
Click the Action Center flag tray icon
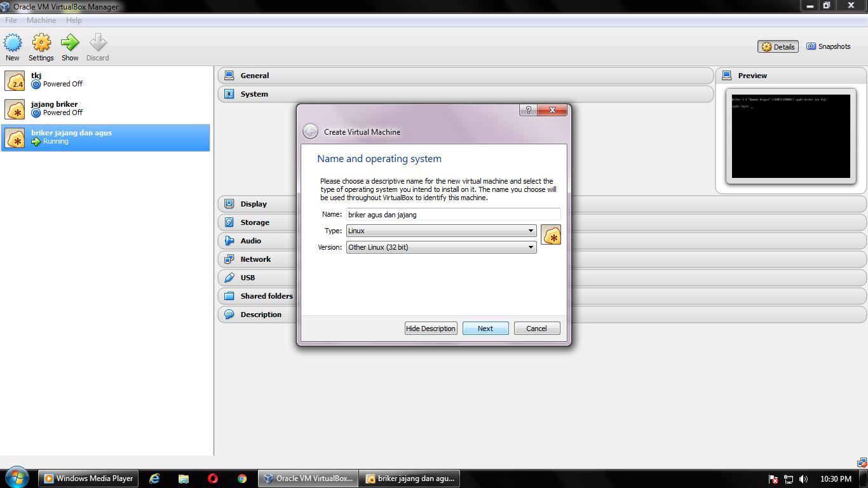coord(773,479)
